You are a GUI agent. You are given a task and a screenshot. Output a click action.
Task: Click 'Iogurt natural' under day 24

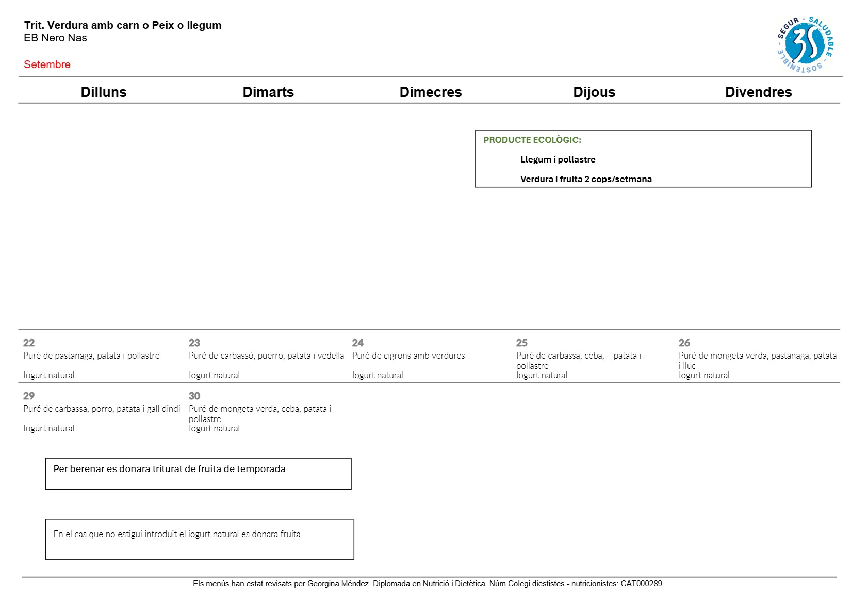[378, 375]
